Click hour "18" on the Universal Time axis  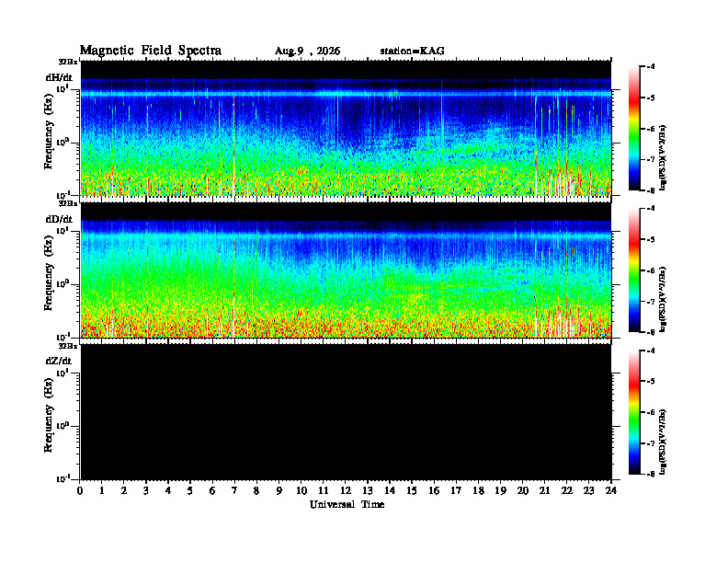click(478, 490)
